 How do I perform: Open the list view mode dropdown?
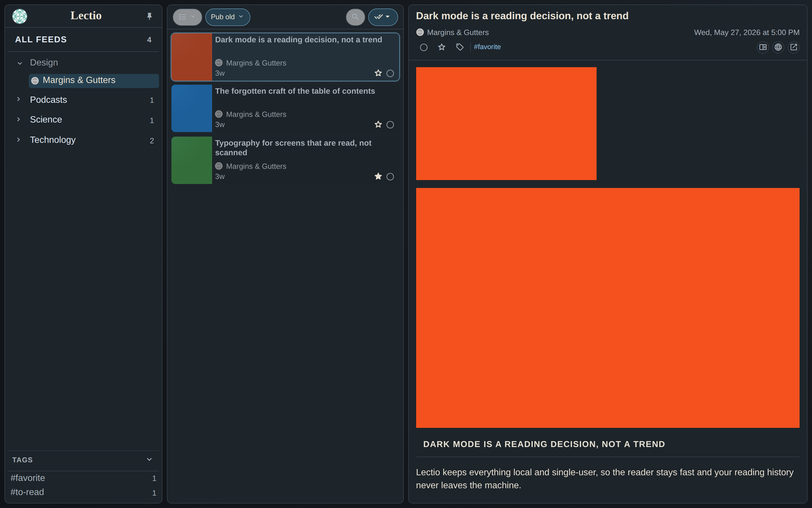(187, 17)
